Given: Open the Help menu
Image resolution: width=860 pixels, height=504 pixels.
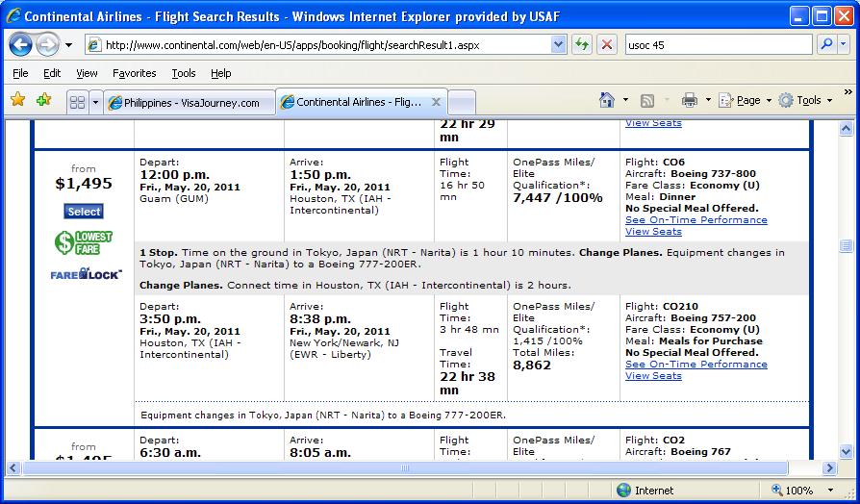Looking at the screenshot, I should 221,73.
